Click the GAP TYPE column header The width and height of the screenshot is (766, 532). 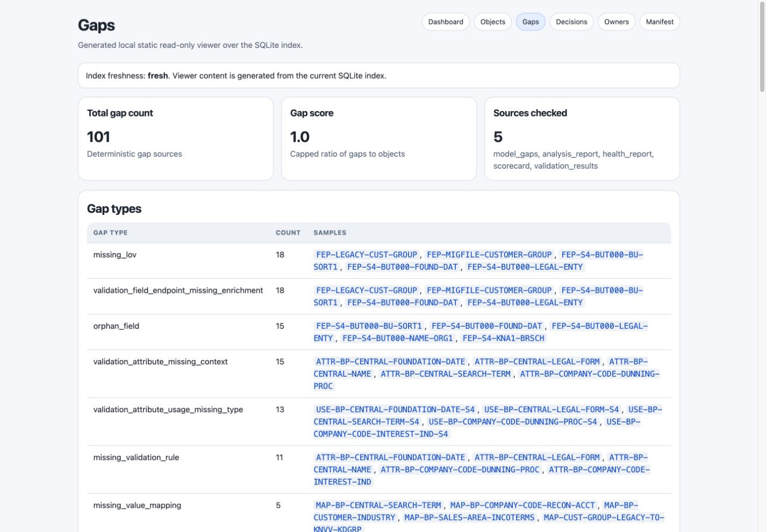point(110,233)
